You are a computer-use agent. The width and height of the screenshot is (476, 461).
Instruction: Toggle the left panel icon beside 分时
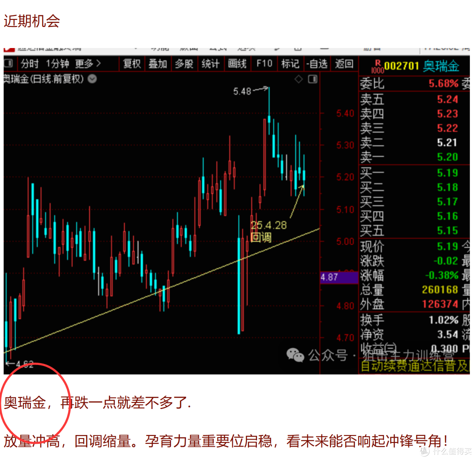8,63
